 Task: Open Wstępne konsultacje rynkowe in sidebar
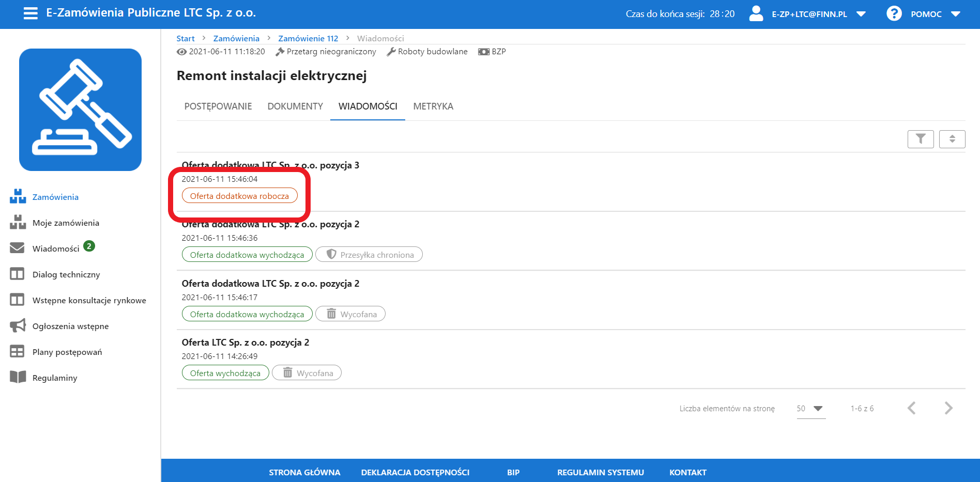point(89,300)
